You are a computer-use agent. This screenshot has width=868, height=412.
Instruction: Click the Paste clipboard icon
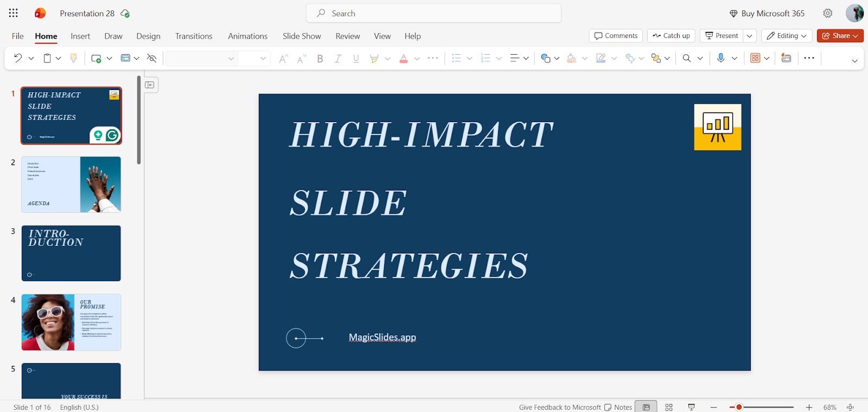click(47, 58)
